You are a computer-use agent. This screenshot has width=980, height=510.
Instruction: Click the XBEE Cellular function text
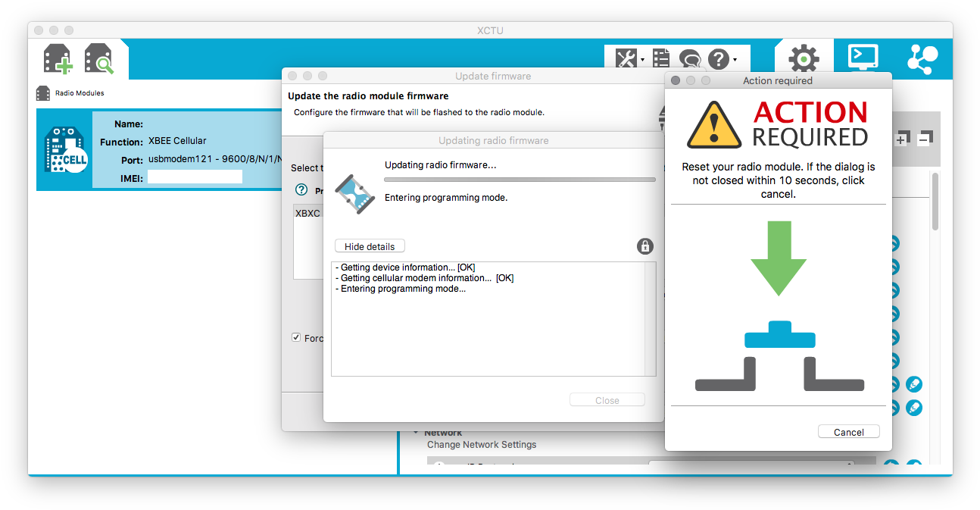(x=177, y=141)
